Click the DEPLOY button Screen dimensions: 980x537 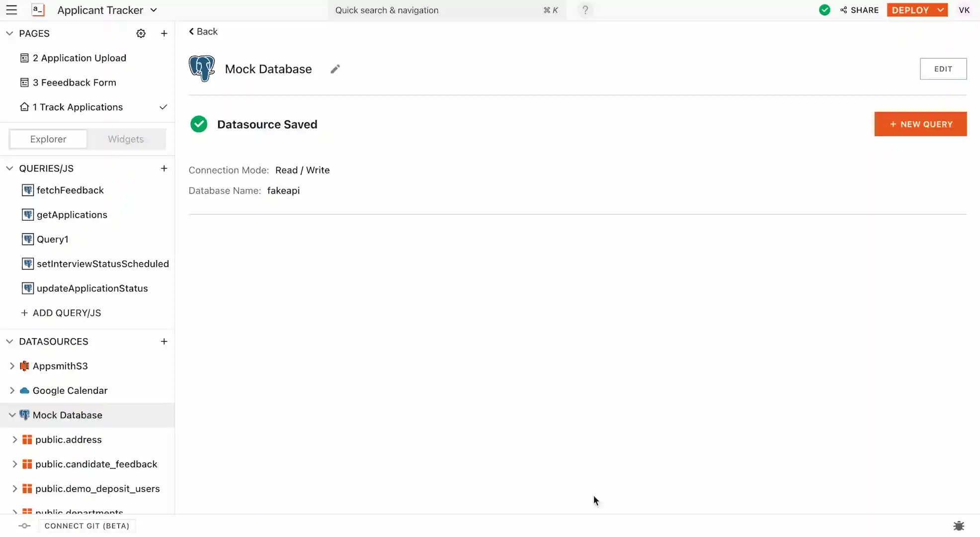coord(910,10)
